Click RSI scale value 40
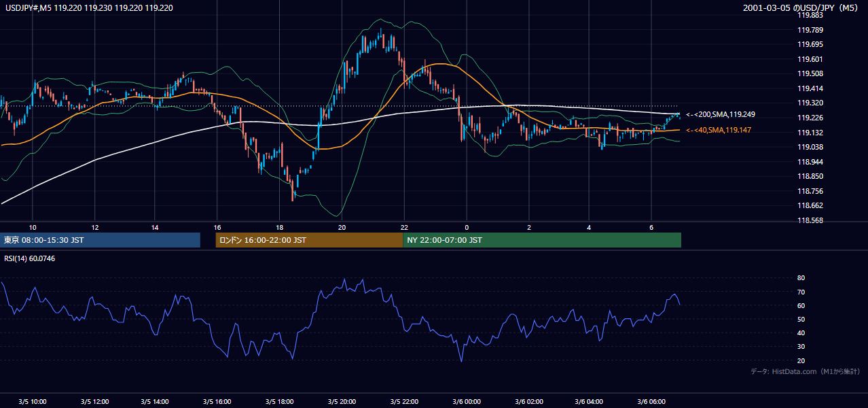 coord(801,333)
